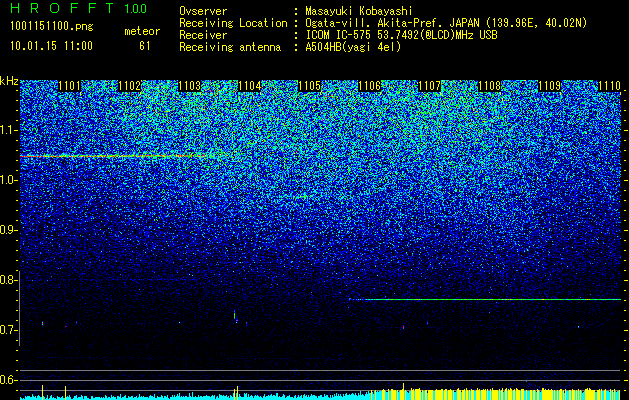The image size is (629, 400).
Task: Click observer name Masayuki Kobayashi
Action: click(x=359, y=11)
